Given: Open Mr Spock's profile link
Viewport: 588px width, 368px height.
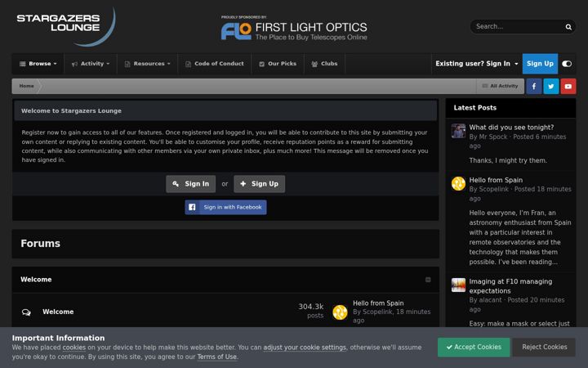Looking at the screenshot, I should (x=493, y=137).
